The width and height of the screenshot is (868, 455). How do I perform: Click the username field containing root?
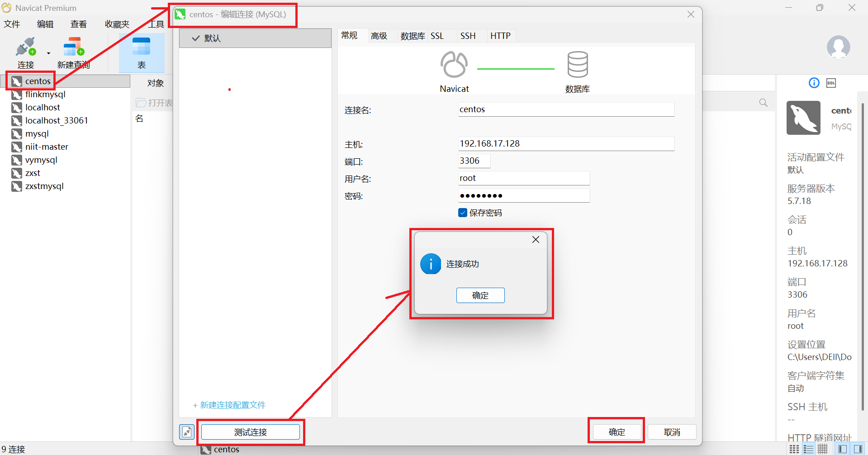[x=524, y=178]
